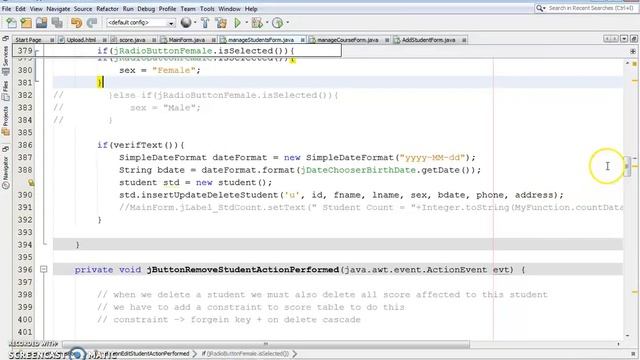The width and height of the screenshot is (640, 360).
Task: Open the Source menu
Action: [x=83, y=9]
